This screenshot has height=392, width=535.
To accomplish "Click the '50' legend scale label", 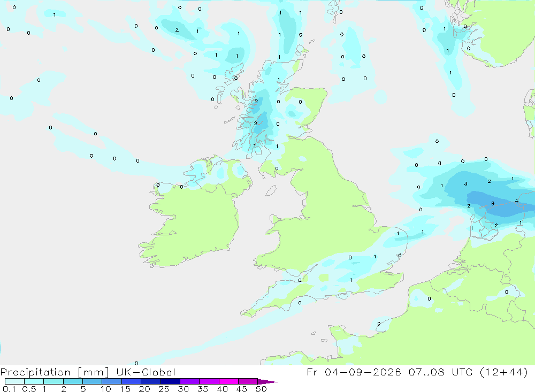I will pyautogui.click(x=261, y=389).
